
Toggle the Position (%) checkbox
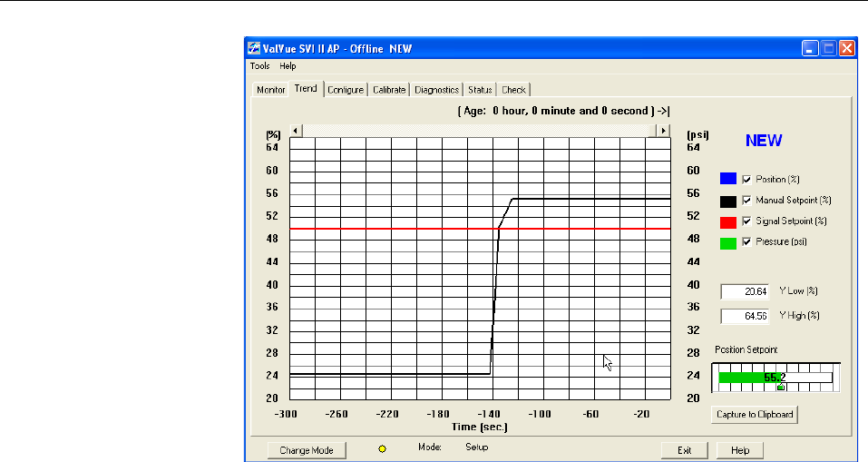click(x=746, y=180)
